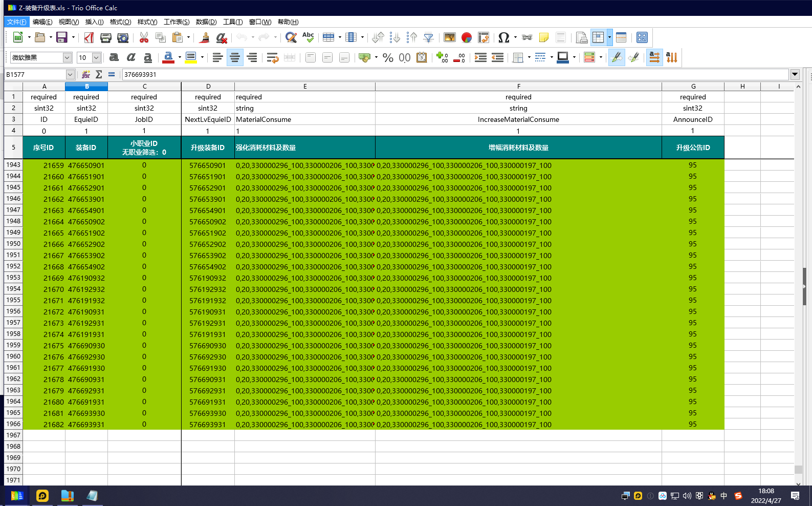Create a new spreadsheet document
Screen dimensions: 812x506
pyautogui.click(x=18, y=37)
